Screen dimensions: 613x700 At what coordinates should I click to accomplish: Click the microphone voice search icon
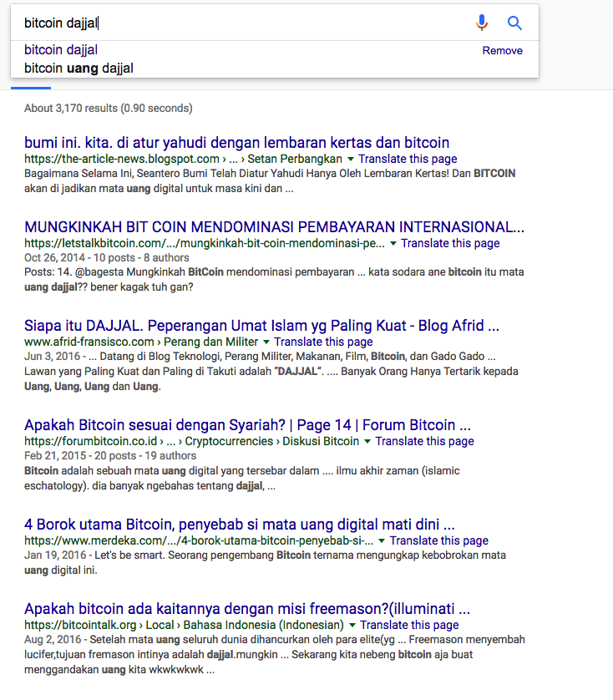coord(482,23)
